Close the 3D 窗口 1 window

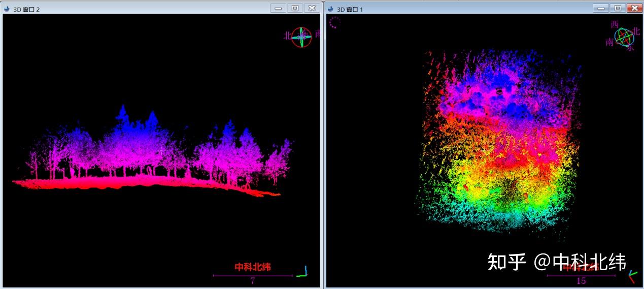634,8
